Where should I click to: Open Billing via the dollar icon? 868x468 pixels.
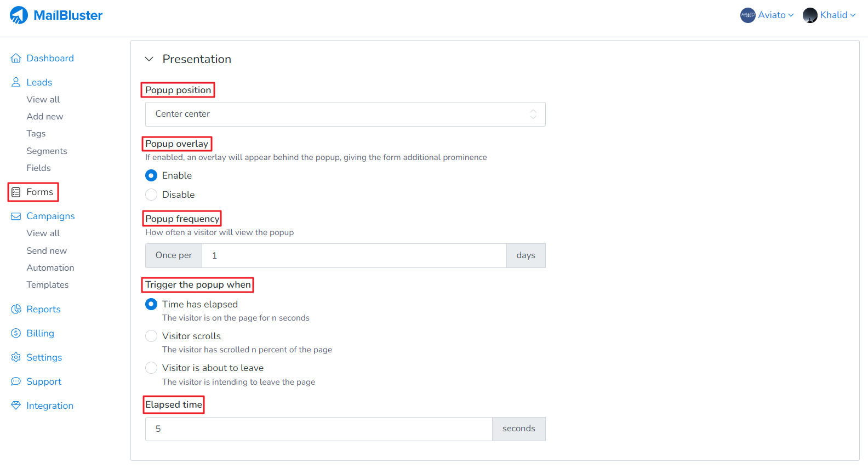[16, 333]
